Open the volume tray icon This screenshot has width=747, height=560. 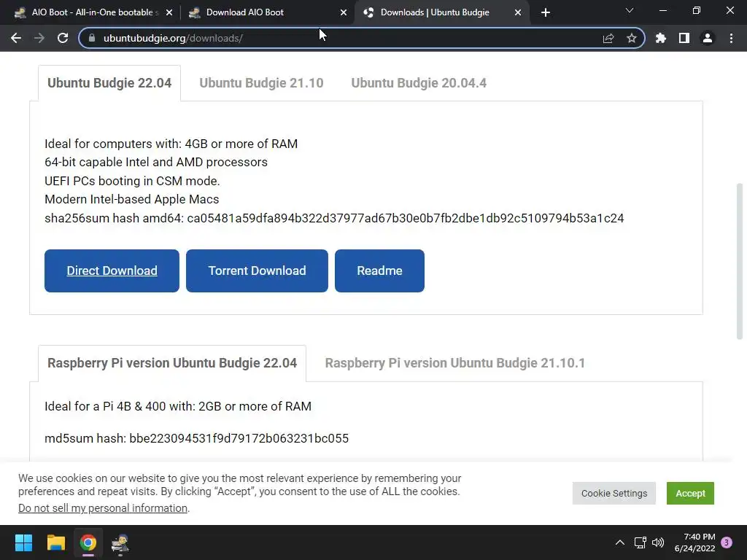click(658, 542)
